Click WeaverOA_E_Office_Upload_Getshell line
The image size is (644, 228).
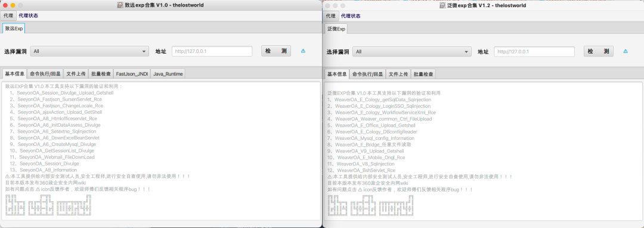point(371,125)
